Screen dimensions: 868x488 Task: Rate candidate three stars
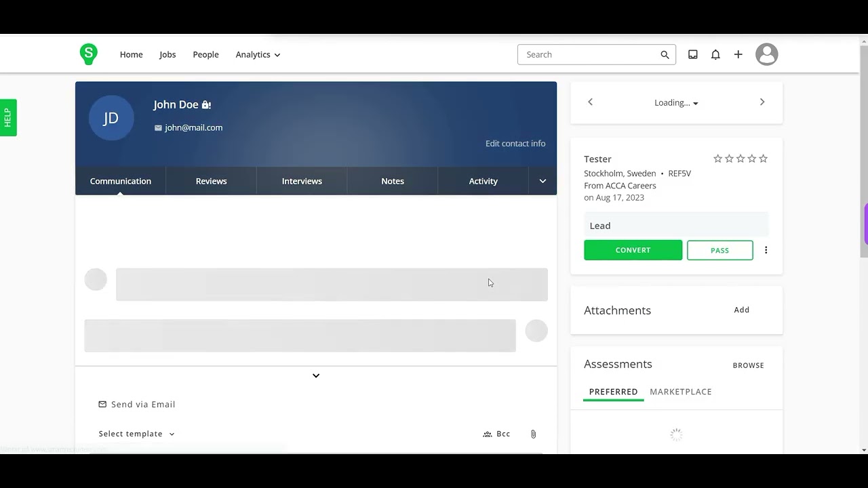pos(741,159)
